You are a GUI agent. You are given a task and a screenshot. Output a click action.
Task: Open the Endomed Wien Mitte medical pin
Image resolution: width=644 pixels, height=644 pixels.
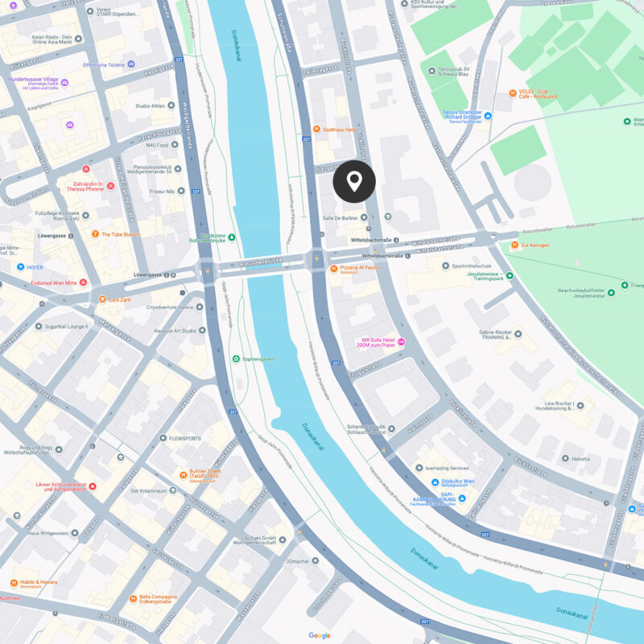tap(83, 283)
